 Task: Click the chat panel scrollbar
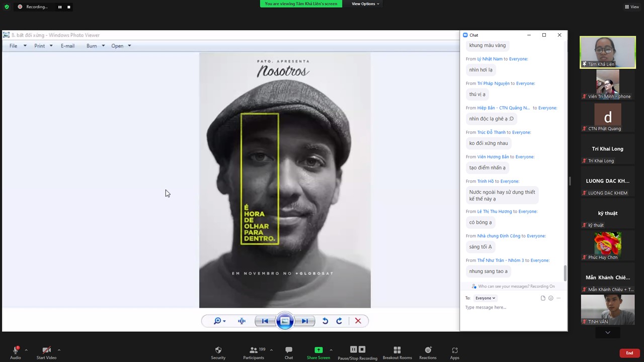click(565, 273)
